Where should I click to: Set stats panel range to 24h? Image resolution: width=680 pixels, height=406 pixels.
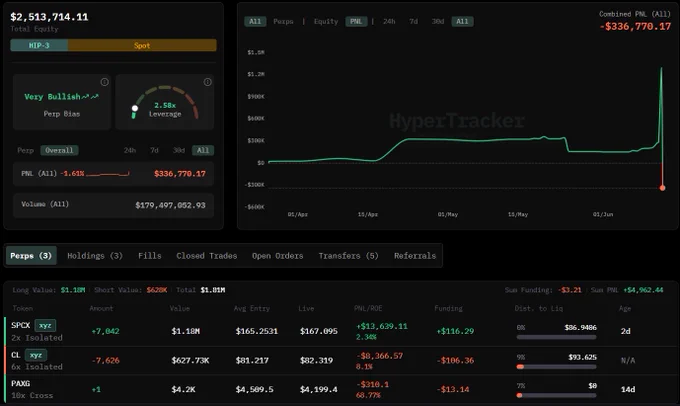pyautogui.click(x=130, y=151)
